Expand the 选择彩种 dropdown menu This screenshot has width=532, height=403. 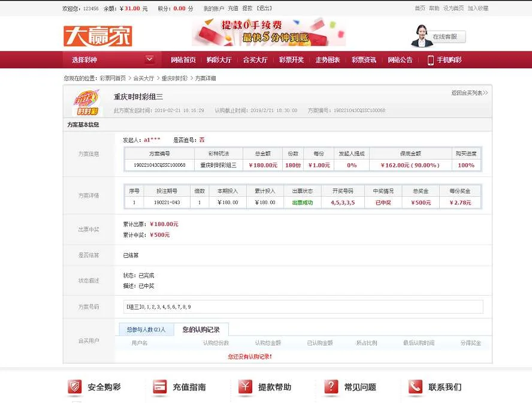[x=149, y=59]
